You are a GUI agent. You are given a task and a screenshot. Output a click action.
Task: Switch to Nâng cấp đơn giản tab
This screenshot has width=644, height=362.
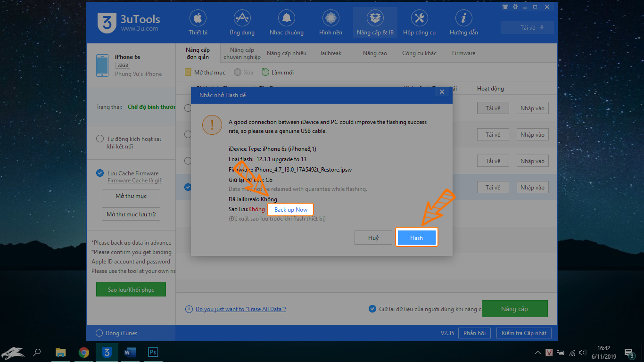click(198, 53)
